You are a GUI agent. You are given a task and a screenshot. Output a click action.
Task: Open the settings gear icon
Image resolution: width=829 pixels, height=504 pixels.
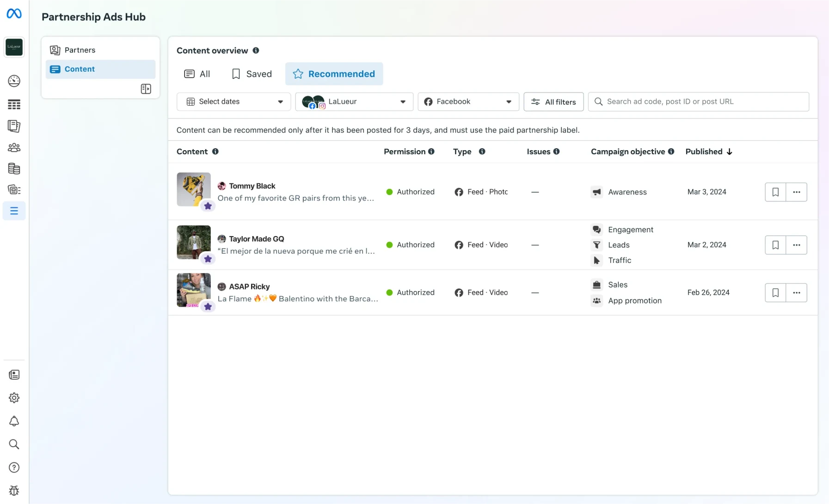(x=14, y=398)
